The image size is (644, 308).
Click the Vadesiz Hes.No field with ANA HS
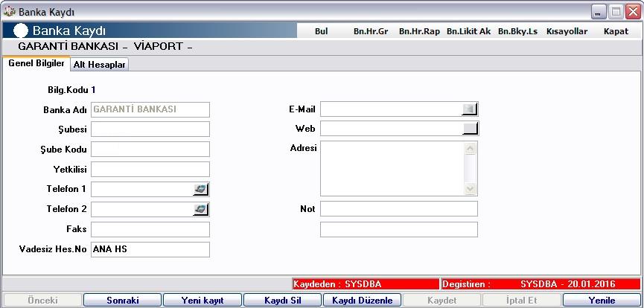pyautogui.click(x=150, y=249)
